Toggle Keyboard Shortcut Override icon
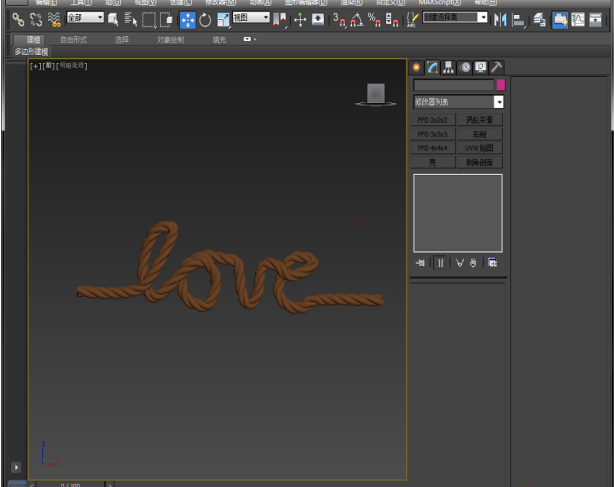Image resolution: width=614 pixels, height=487 pixels. (x=318, y=19)
